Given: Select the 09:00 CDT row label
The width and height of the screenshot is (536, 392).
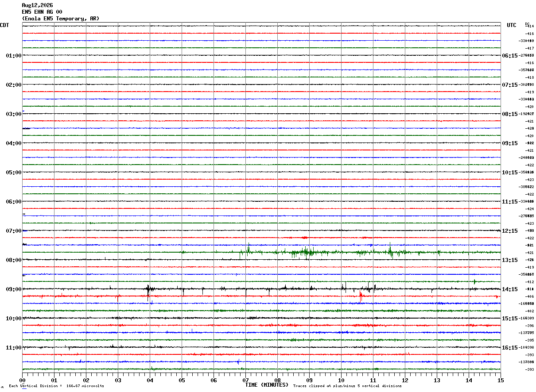Looking at the screenshot, I should [14, 289].
